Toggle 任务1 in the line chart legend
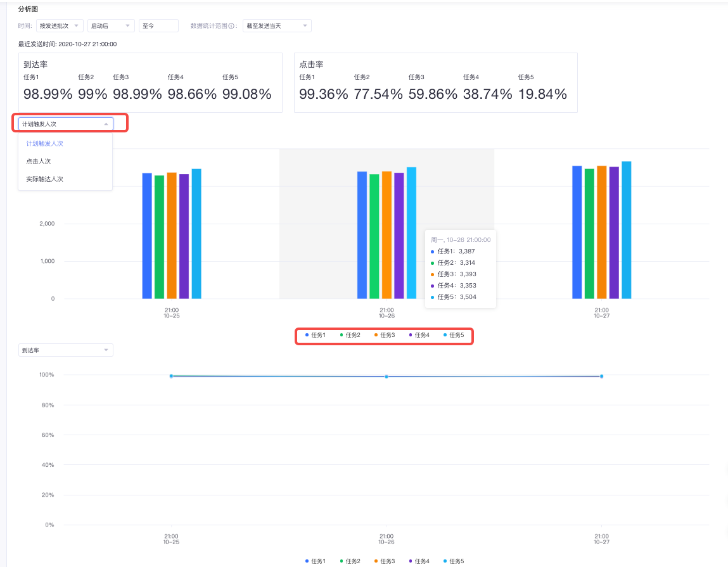 316,561
